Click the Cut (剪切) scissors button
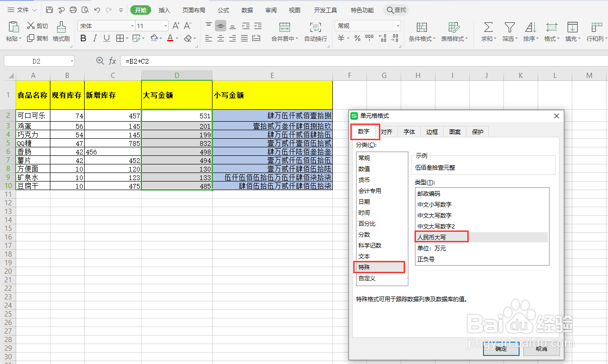The image size is (608, 364). [37, 26]
